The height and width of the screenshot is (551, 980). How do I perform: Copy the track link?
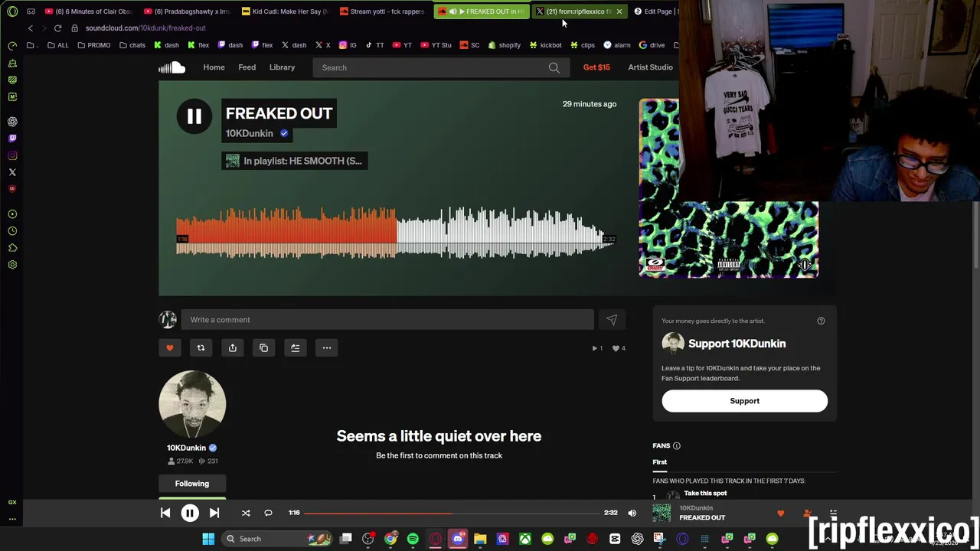pyautogui.click(x=264, y=348)
